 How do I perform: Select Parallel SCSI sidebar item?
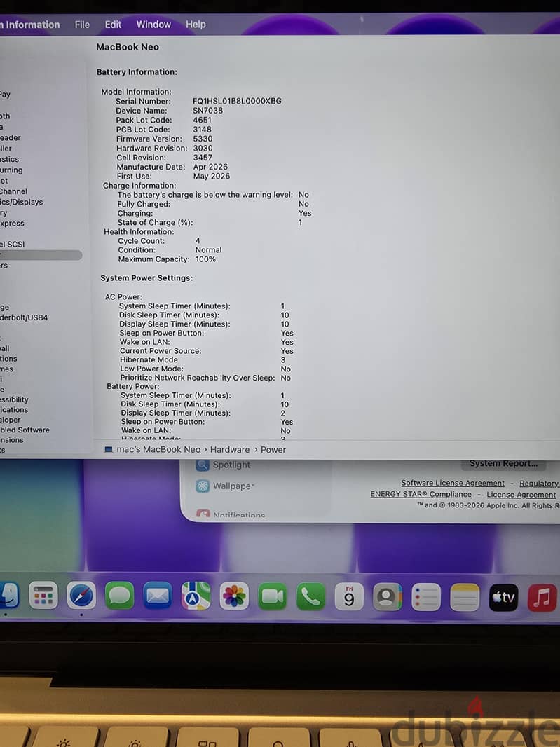(x=13, y=245)
